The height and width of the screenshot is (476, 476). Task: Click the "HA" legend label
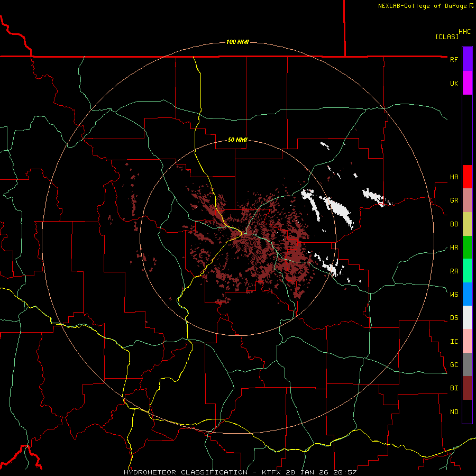[x=454, y=177]
